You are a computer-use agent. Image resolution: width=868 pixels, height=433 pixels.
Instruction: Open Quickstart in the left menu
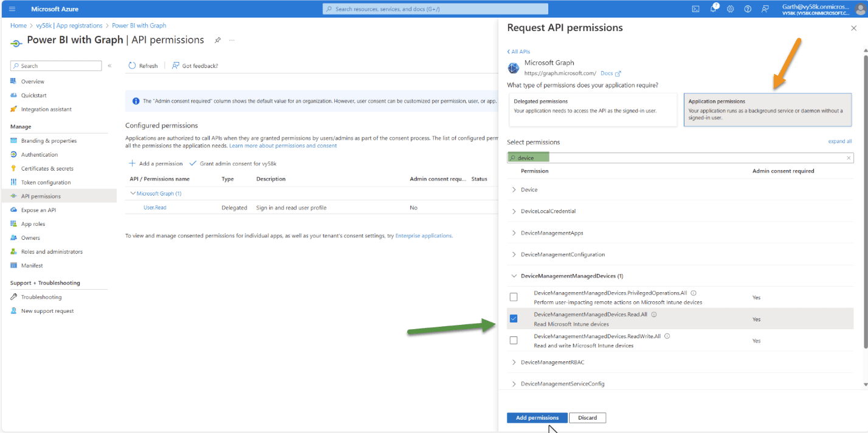point(33,95)
